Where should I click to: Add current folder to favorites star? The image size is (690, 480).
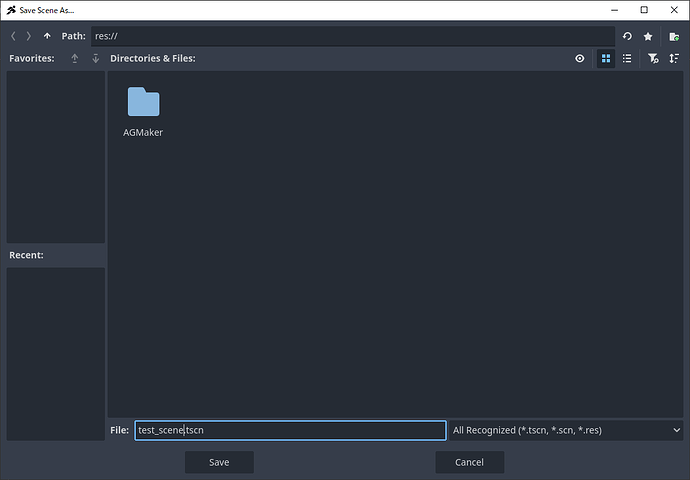(x=648, y=36)
